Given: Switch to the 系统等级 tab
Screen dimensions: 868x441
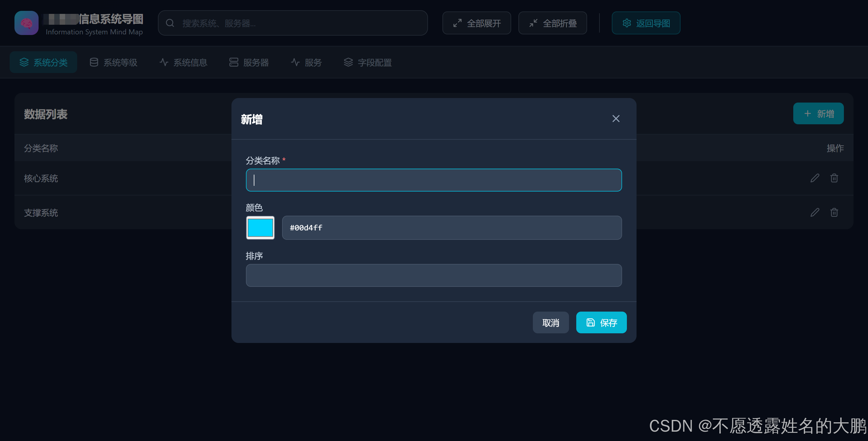Looking at the screenshot, I should (x=114, y=62).
